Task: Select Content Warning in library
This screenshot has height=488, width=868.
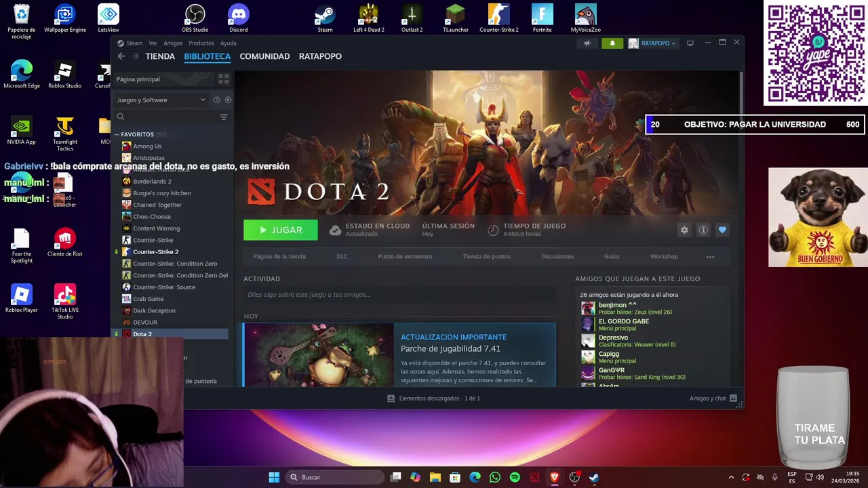Action: [x=156, y=228]
